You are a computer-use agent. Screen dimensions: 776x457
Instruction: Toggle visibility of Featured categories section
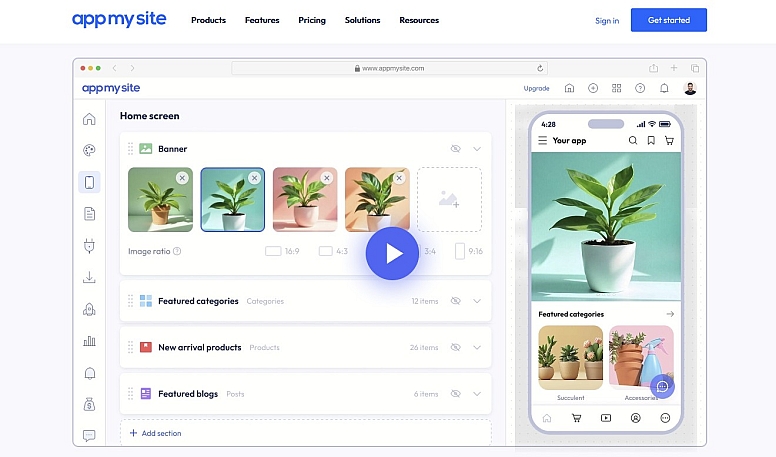pyautogui.click(x=455, y=301)
